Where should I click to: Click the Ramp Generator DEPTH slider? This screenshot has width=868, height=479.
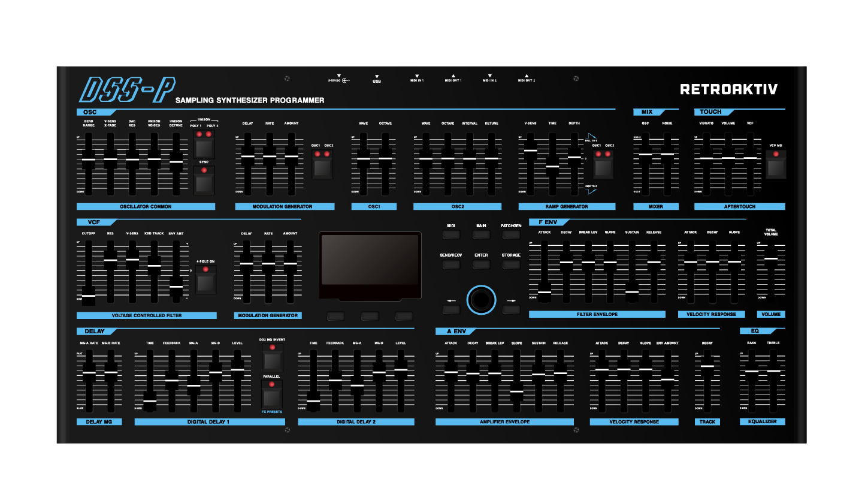coord(574,164)
